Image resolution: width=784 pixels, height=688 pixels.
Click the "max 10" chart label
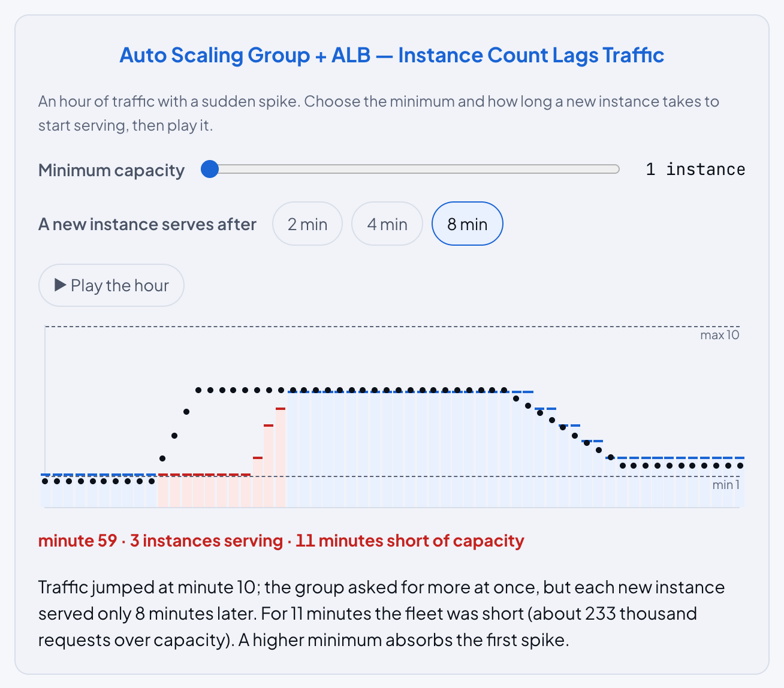[x=720, y=335]
